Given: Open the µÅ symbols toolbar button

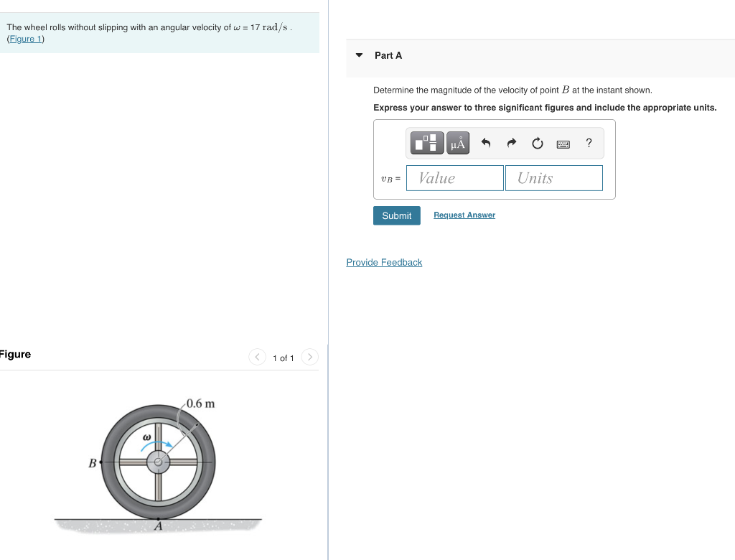Looking at the screenshot, I should click(457, 143).
